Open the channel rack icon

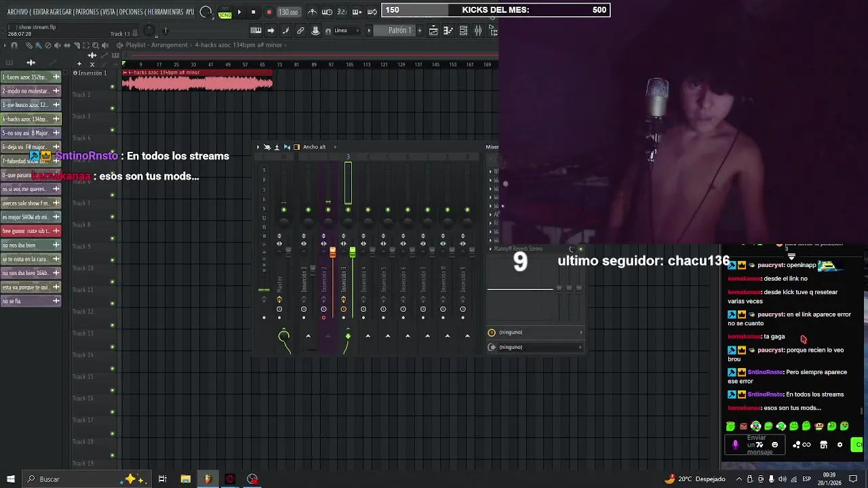tap(463, 30)
